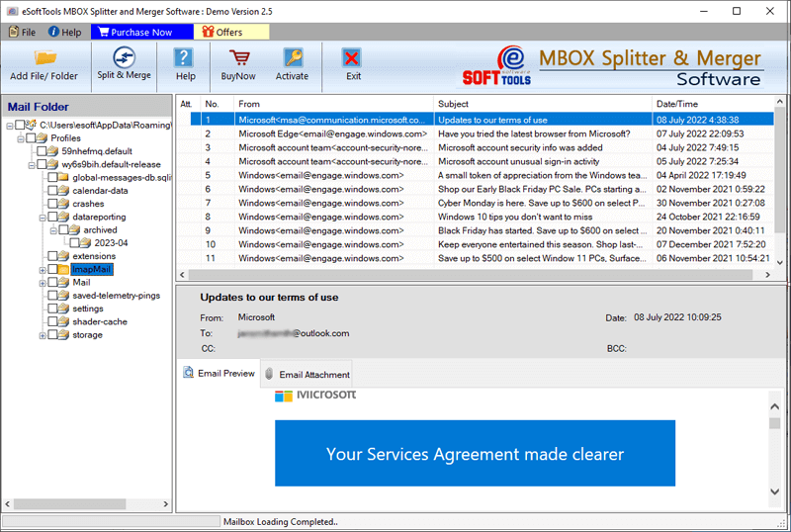Screen dimensions: 791x532
Task: Click the Profiles folder icon
Action: [42, 137]
